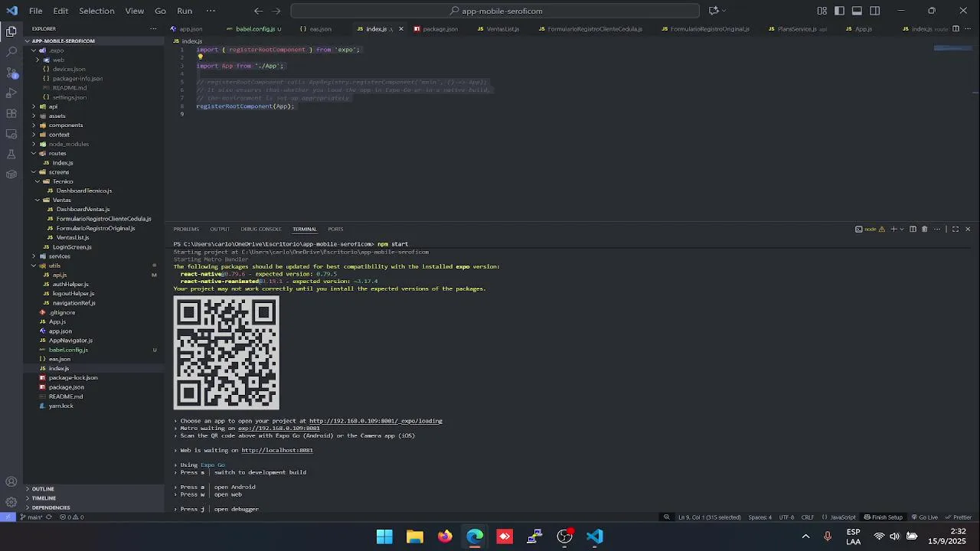
Task: Open the Selection menu
Action: coord(96,11)
